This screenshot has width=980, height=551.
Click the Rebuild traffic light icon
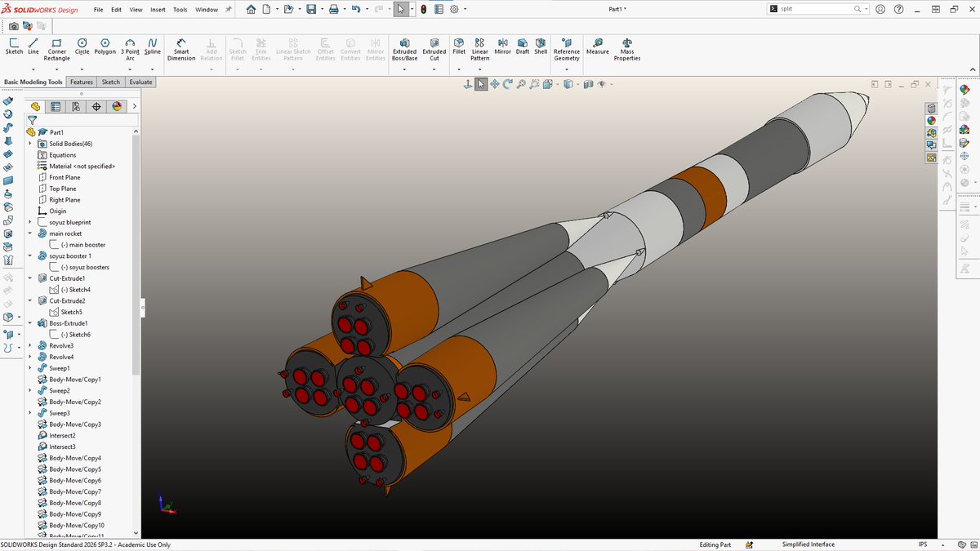click(x=423, y=10)
